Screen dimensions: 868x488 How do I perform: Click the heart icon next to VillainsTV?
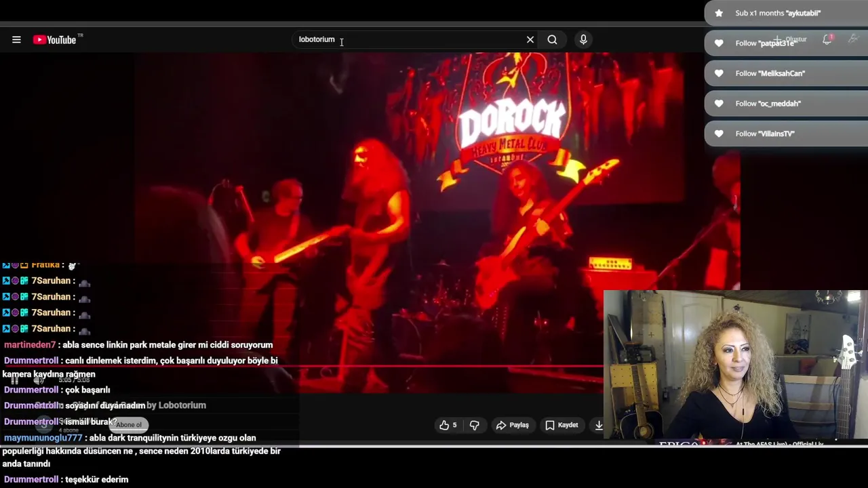[719, 134]
